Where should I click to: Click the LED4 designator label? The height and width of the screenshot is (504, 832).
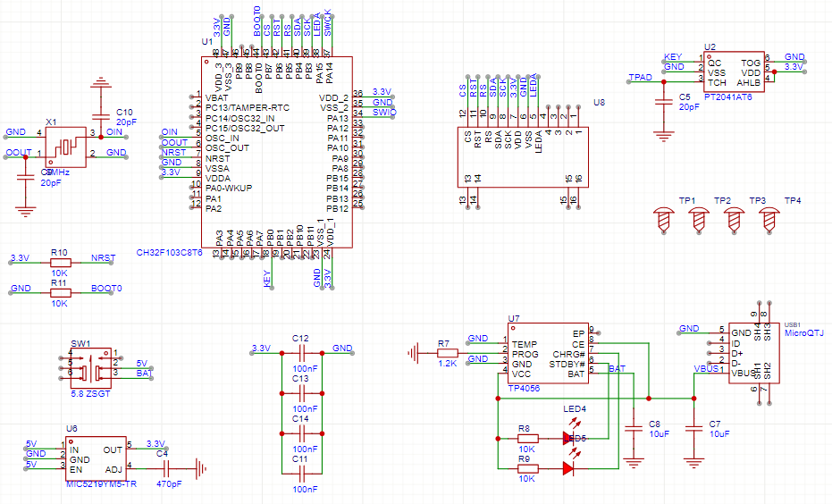tap(575, 409)
